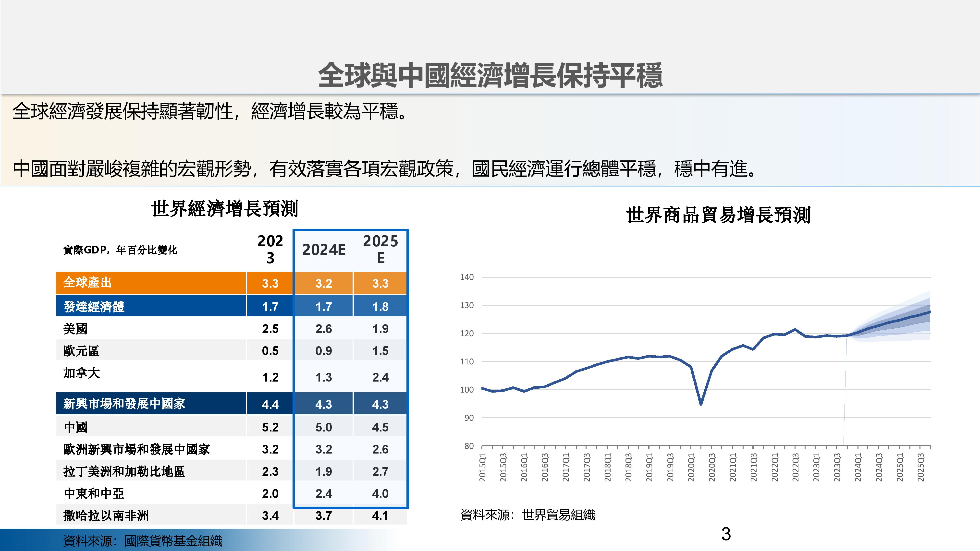Click the 2024E value 5.0 for 中國
This screenshot has width=980, height=551.
(324, 427)
